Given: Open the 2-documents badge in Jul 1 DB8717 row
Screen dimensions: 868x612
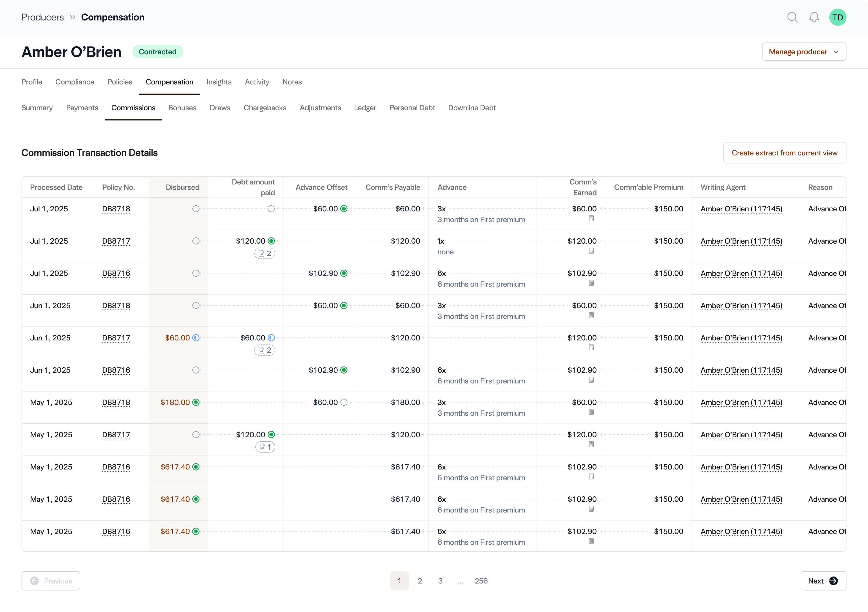Looking at the screenshot, I should click(x=265, y=254).
